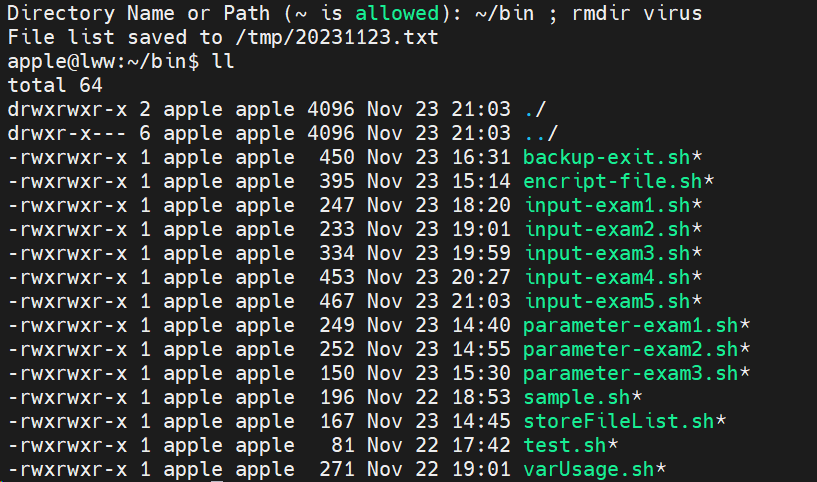Click the file name varUsage.sh
Screen dimensions: 817x482
coord(589,469)
